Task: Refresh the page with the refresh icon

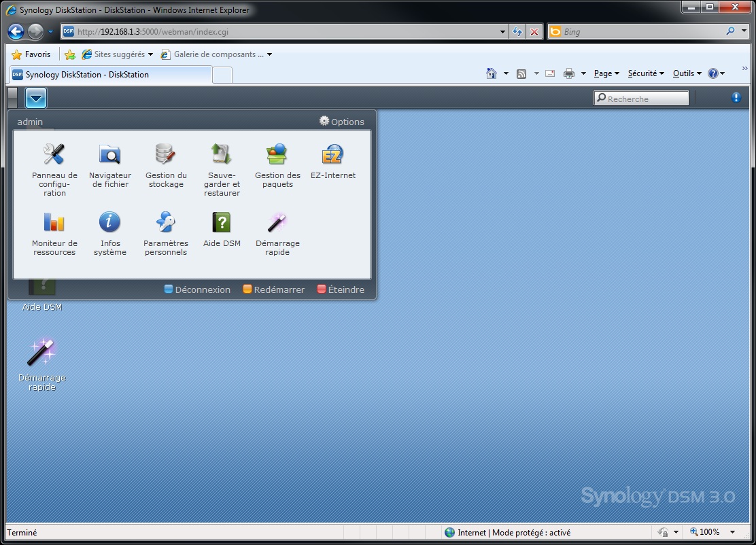Action: pos(517,32)
